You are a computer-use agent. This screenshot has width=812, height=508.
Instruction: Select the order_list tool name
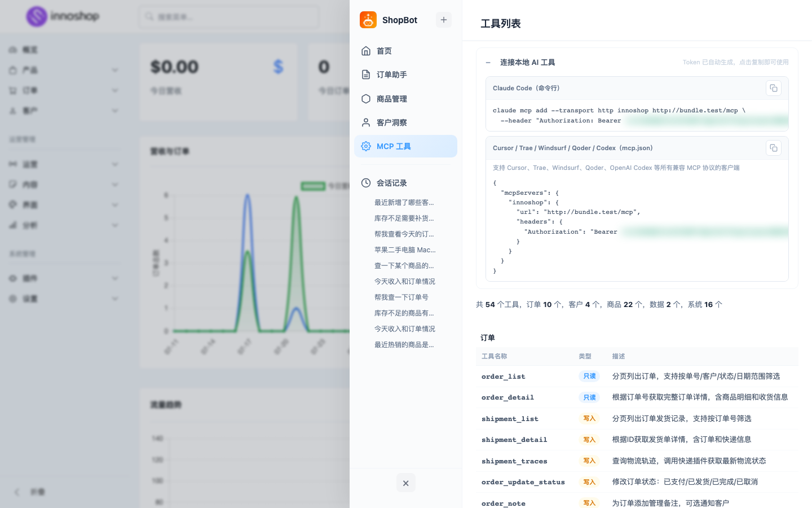click(x=504, y=376)
